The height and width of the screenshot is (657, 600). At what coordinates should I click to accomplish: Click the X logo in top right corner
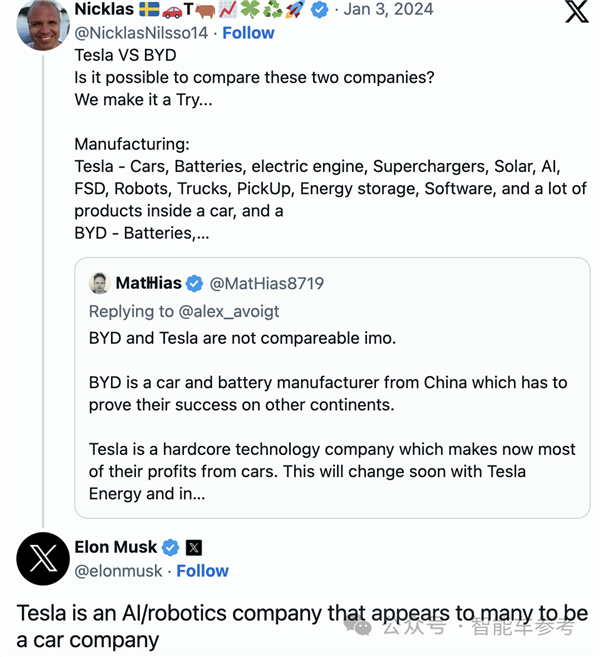(x=576, y=12)
